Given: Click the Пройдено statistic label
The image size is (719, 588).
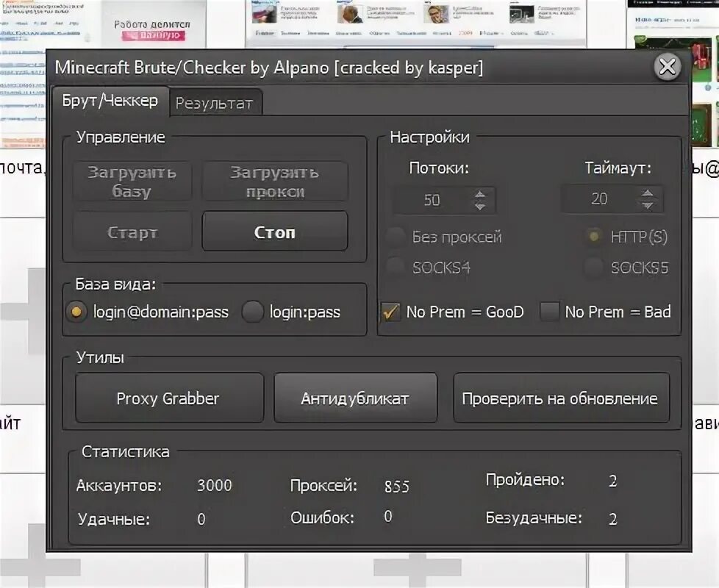Looking at the screenshot, I should tap(525, 480).
